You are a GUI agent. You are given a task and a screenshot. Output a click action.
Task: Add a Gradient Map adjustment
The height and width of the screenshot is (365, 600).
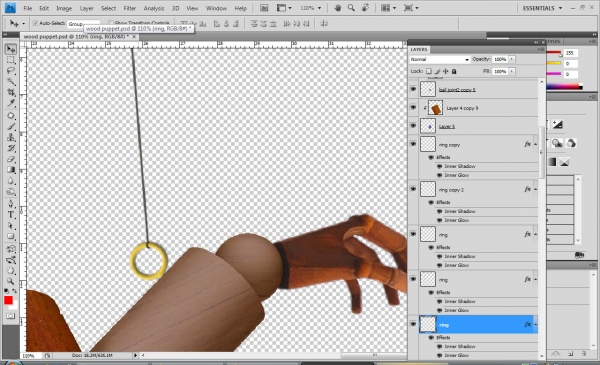[551, 162]
